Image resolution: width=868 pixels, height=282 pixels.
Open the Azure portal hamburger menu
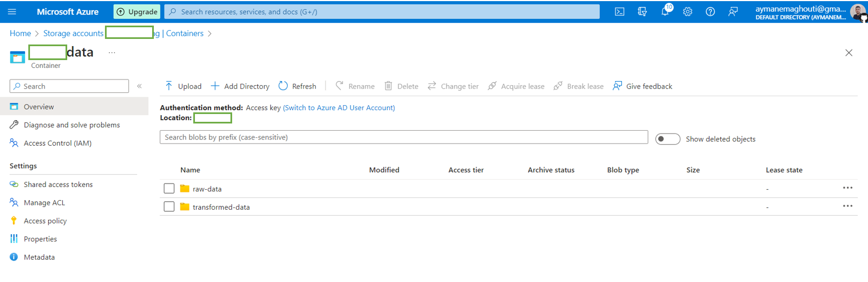12,12
